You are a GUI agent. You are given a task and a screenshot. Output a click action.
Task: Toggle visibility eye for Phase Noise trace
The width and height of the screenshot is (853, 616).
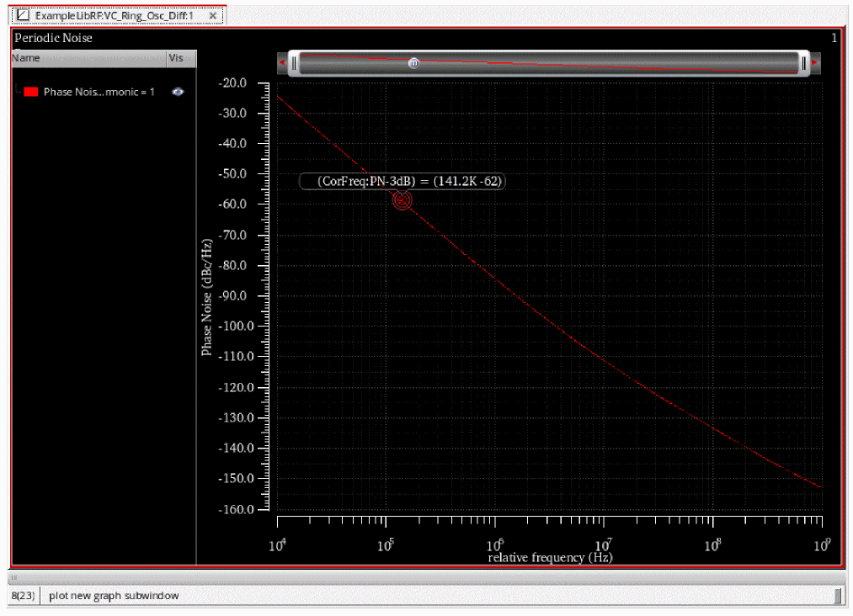[x=178, y=92]
